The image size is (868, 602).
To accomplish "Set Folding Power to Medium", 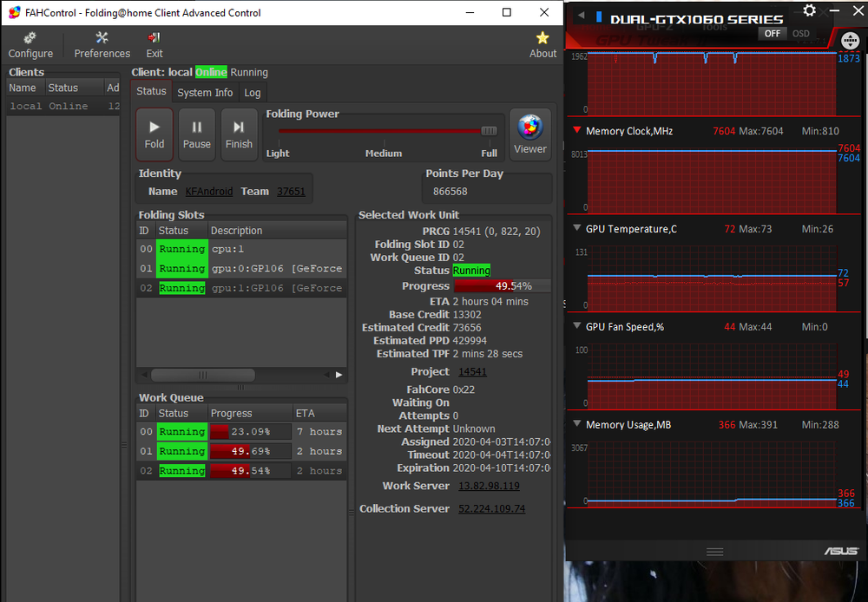I will click(384, 154).
